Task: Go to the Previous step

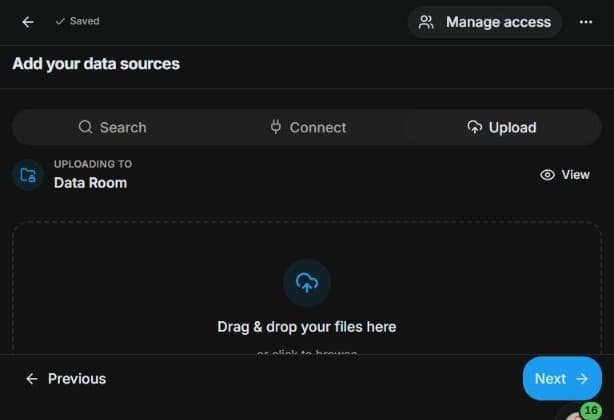Action: (66, 379)
